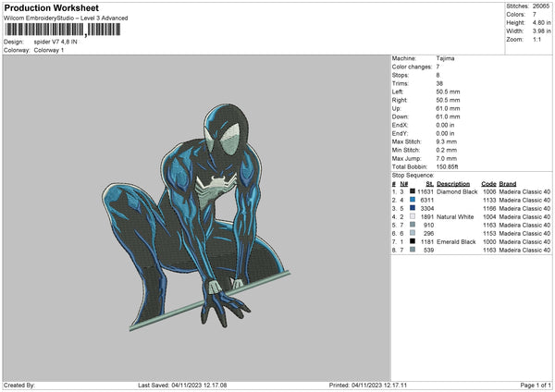Screen dimensions: 555x392
Task: Click the Stop Sequence label
Action: point(413,174)
